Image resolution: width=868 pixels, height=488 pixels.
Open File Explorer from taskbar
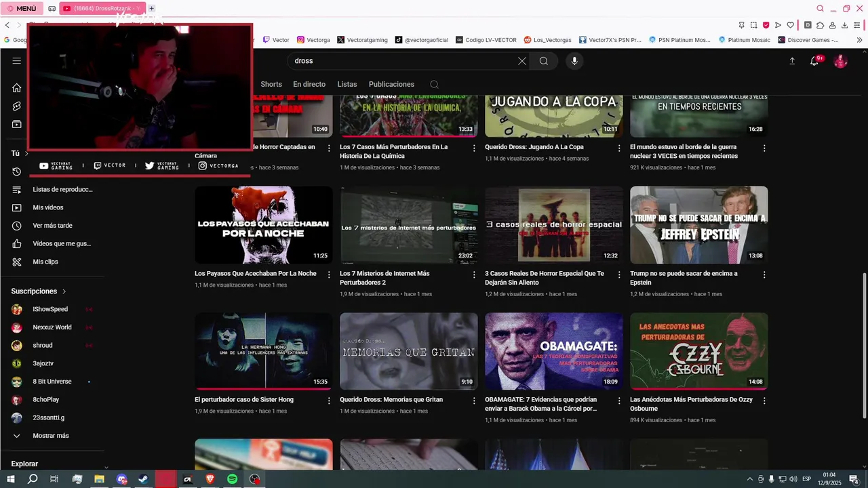[x=99, y=479]
